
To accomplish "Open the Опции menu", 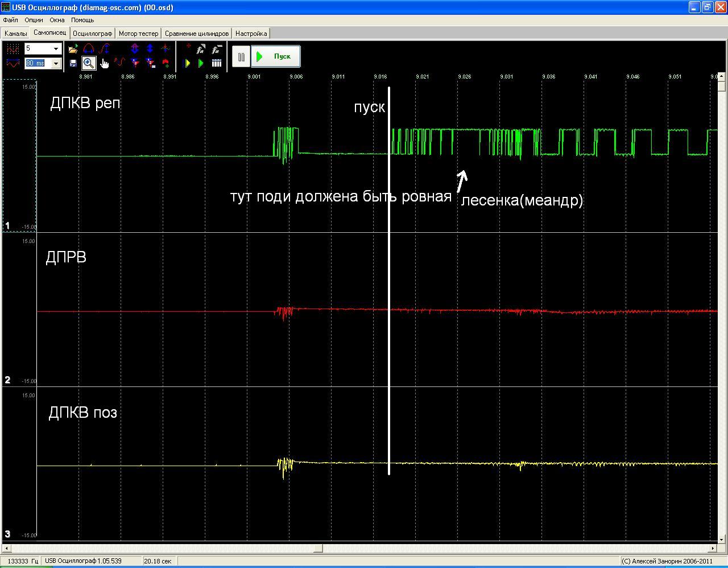I will point(34,20).
